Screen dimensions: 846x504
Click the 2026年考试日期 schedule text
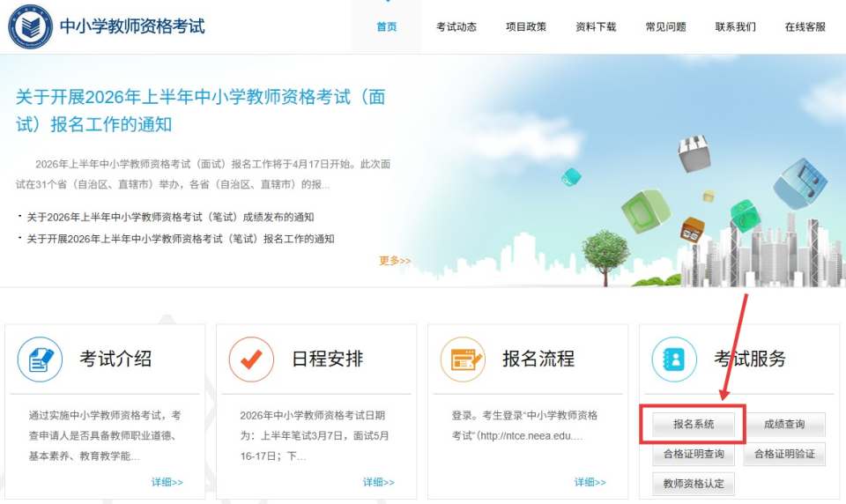tap(315, 435)
